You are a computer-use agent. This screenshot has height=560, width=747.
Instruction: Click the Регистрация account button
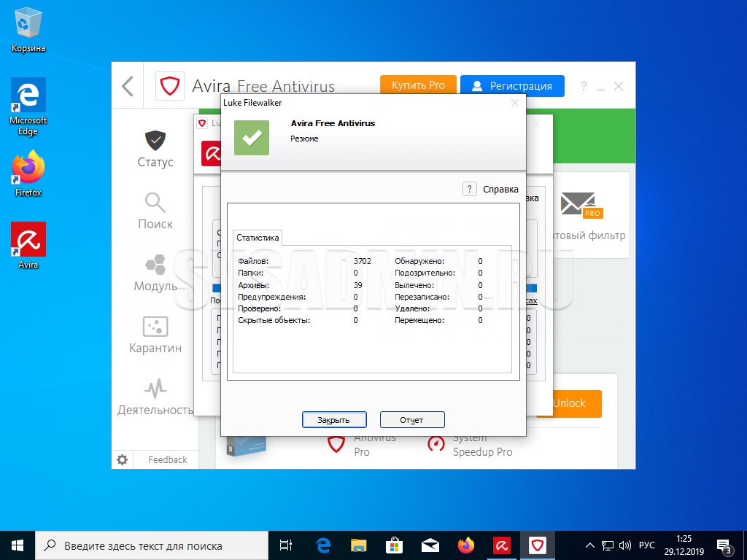pyautogui.click(x=512, y=85)
